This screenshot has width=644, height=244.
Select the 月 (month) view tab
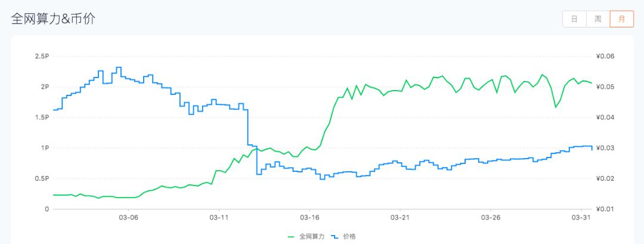[622, 19]
